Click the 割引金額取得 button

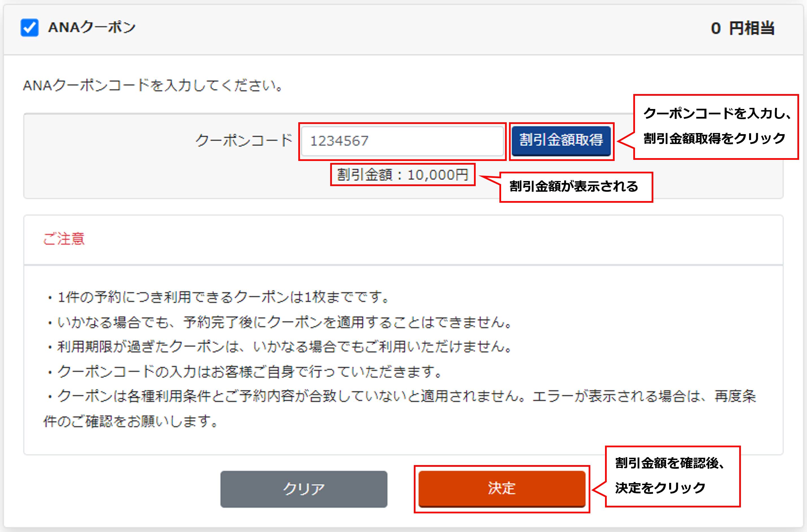click(x=561, y=141)
